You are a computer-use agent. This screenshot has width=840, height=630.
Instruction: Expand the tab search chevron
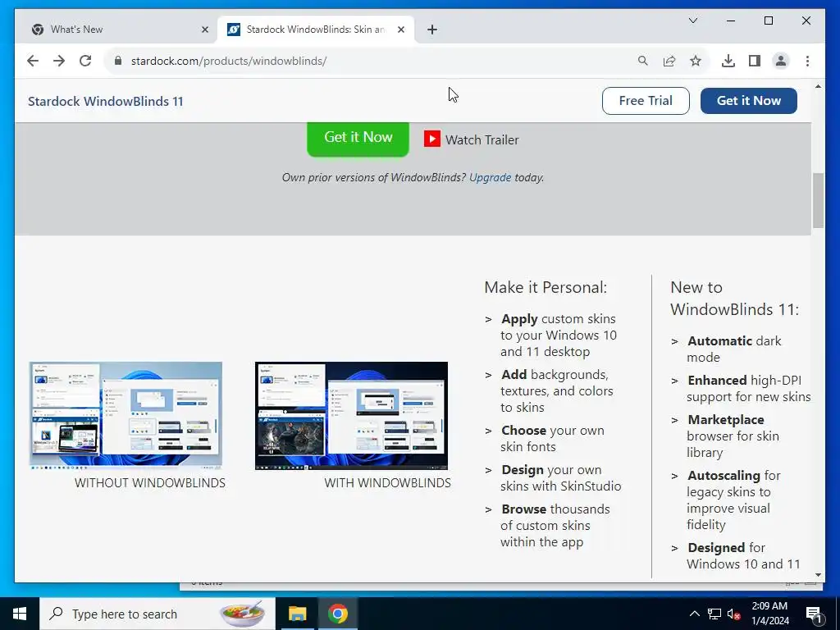692,21
